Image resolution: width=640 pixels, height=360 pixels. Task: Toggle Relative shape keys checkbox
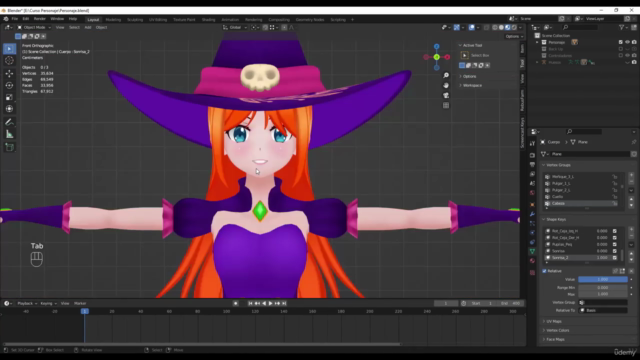pos(544,271)
